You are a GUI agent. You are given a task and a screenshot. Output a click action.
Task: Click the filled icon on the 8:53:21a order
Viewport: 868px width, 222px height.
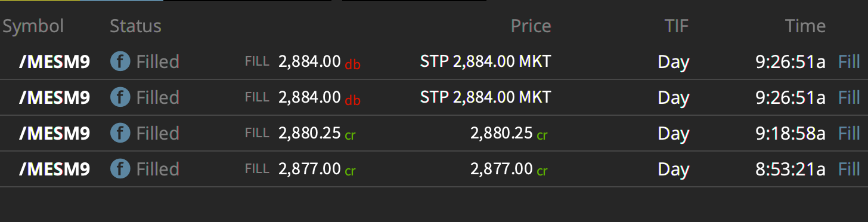tap(120, 169)
